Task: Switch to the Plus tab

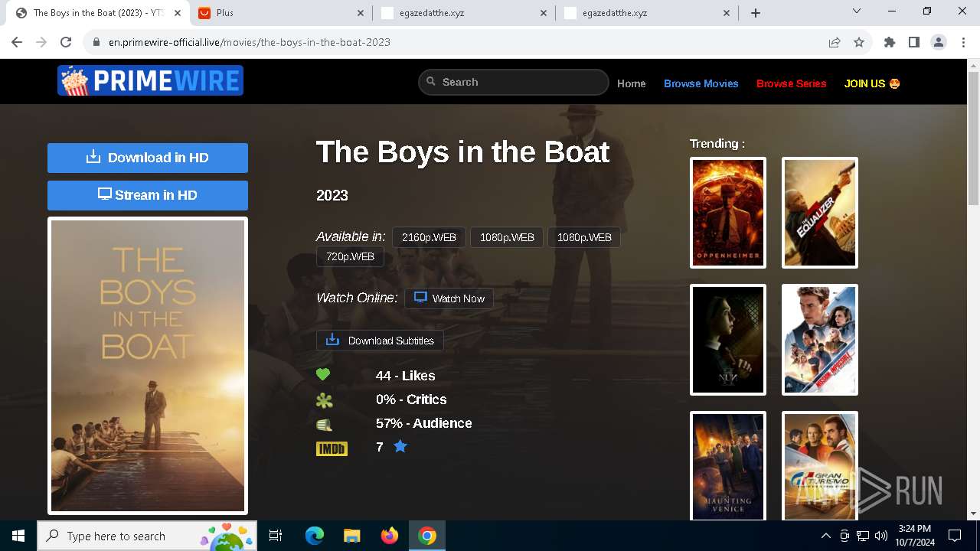Action: click(281, 13)
